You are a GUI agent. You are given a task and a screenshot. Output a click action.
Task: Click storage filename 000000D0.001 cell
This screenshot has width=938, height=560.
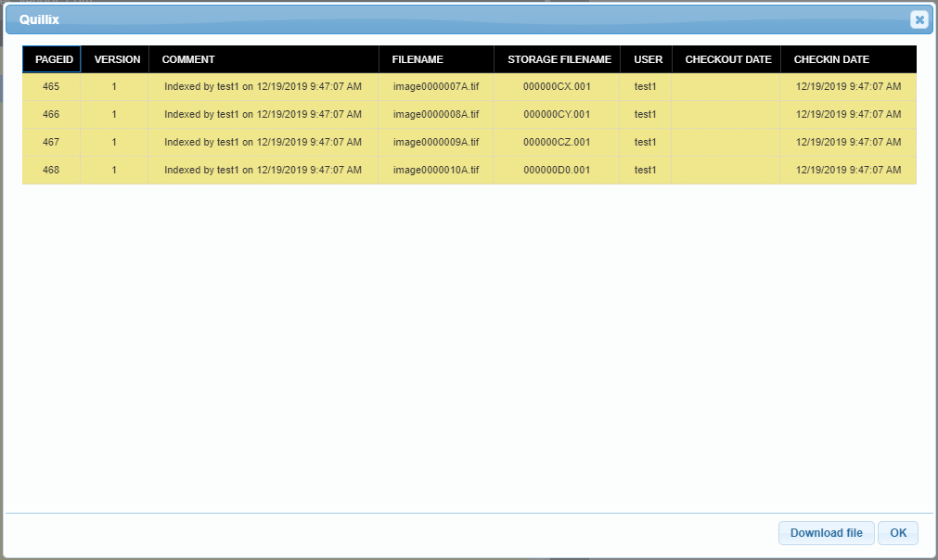pyautogui.click(x=557, y=170)
